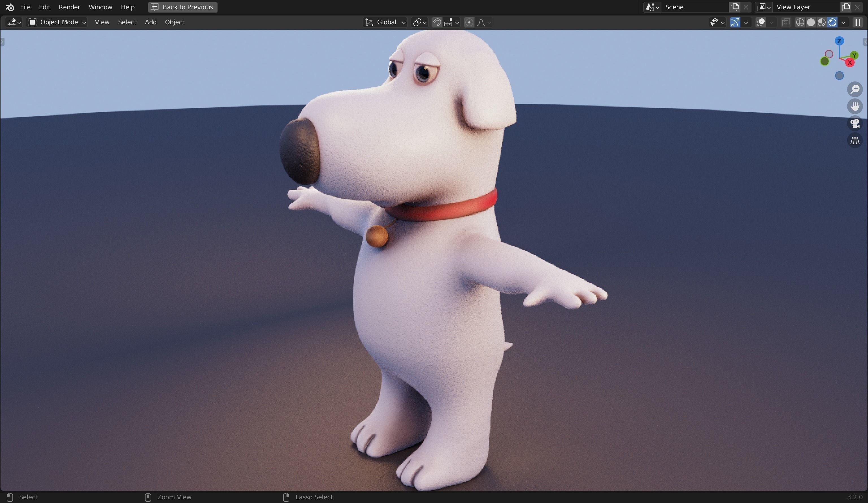
Task: Delete the scene with the X icon
Action: (746, 7)
